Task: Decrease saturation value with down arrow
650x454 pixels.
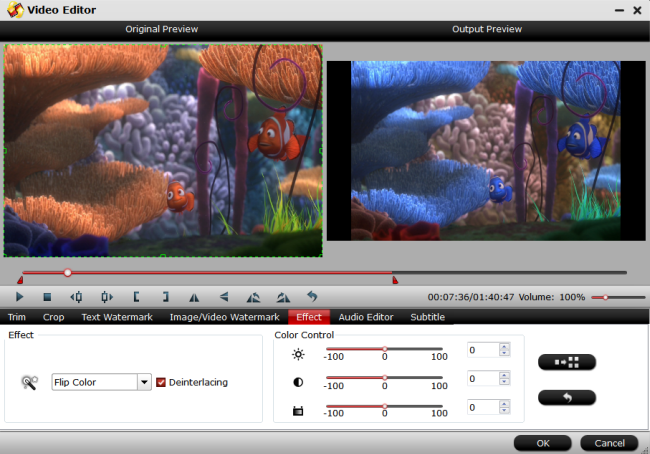Action: 504,410
